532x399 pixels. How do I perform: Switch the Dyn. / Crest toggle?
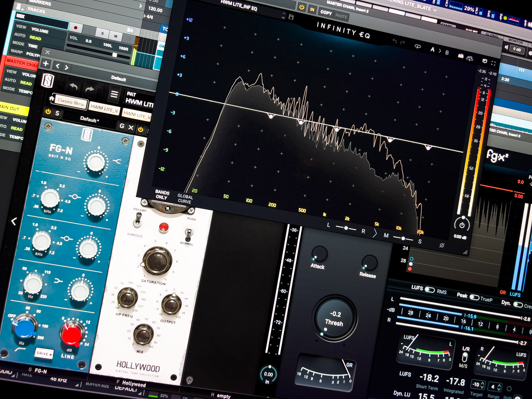pyautogui.click(x=518, y=304)
